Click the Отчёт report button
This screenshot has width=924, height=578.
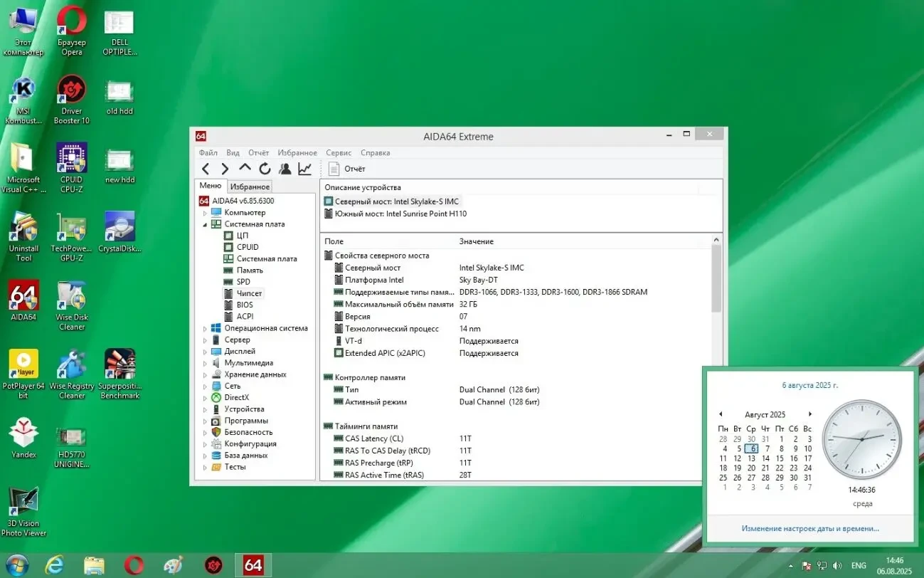click(347, 169)
